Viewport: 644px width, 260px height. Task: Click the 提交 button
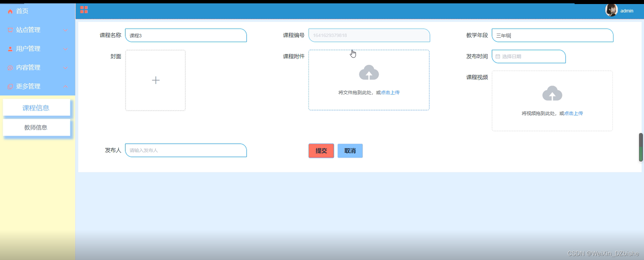(x=321, y=151)
